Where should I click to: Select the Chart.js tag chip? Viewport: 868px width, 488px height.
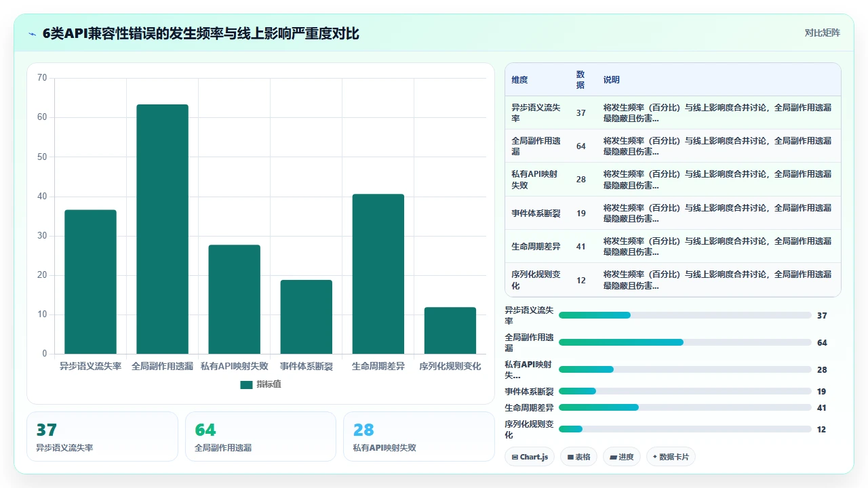[x=530, y=457]
